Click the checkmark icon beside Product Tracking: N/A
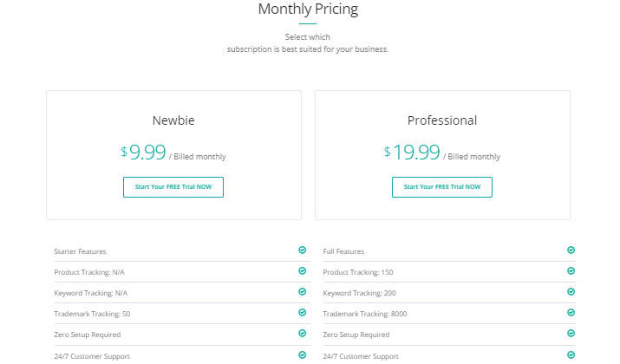 tap(302, 270)
